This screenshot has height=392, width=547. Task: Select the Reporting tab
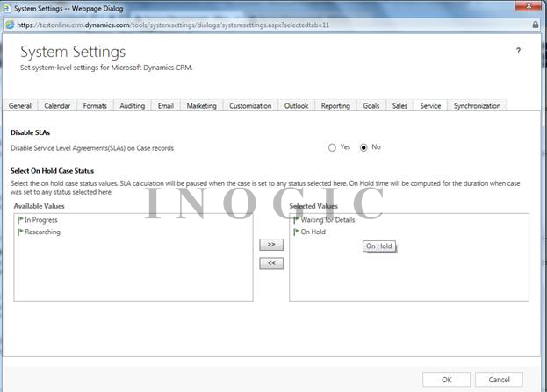[x=335, y=105]
